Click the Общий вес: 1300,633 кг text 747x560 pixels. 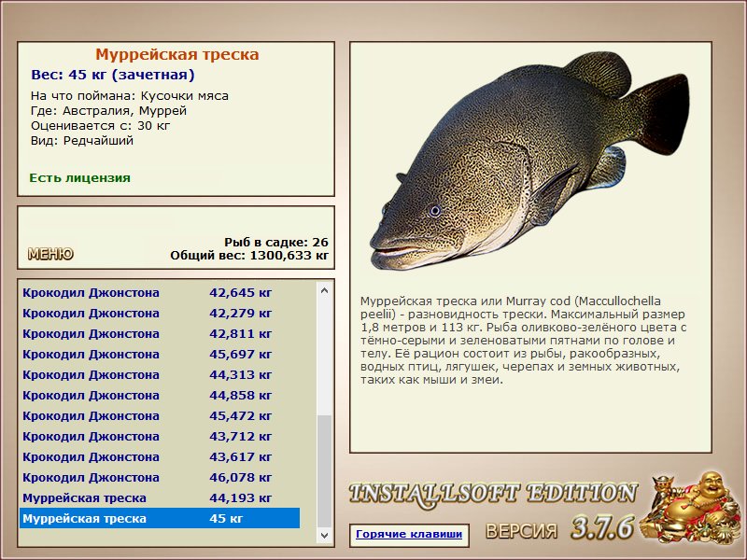click(249, 255)
